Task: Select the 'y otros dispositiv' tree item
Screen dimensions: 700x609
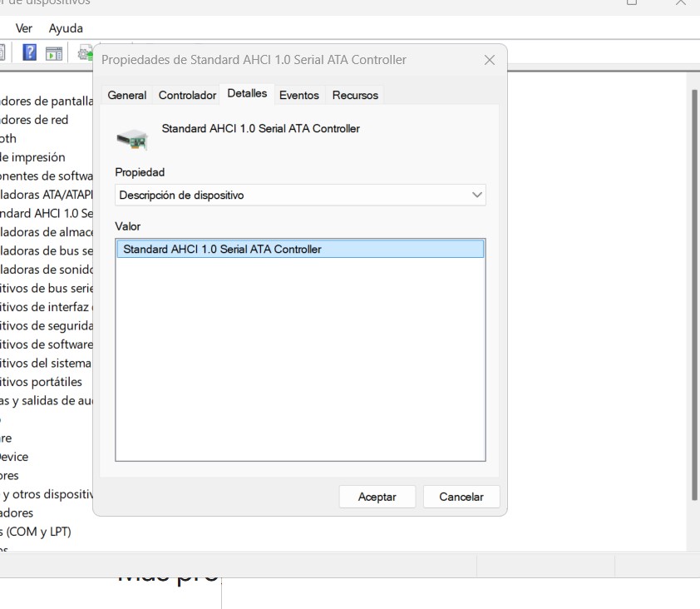Action: 47,494
